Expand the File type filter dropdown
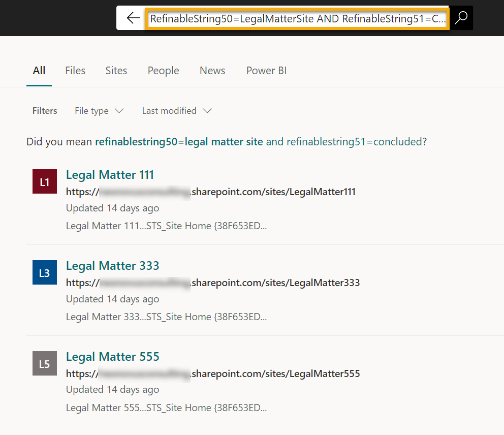Viewport: 504px width, 435px height. (x=99, y=111)
